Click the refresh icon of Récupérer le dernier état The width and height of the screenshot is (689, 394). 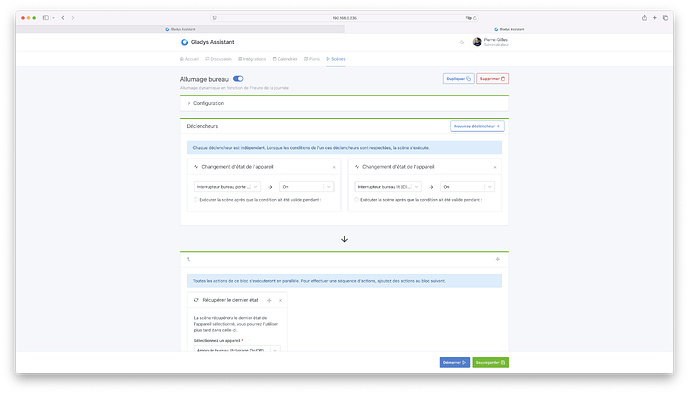196,300
